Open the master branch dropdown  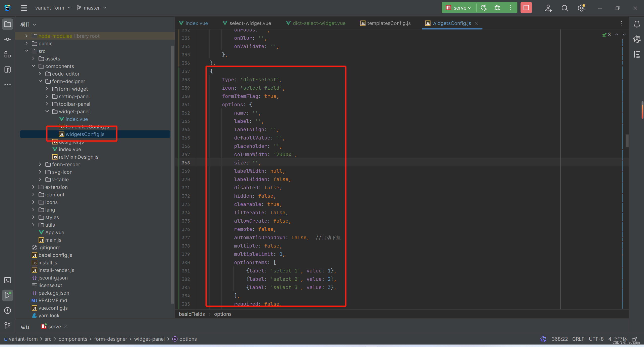pyautogui.click(x=92, y=8)
